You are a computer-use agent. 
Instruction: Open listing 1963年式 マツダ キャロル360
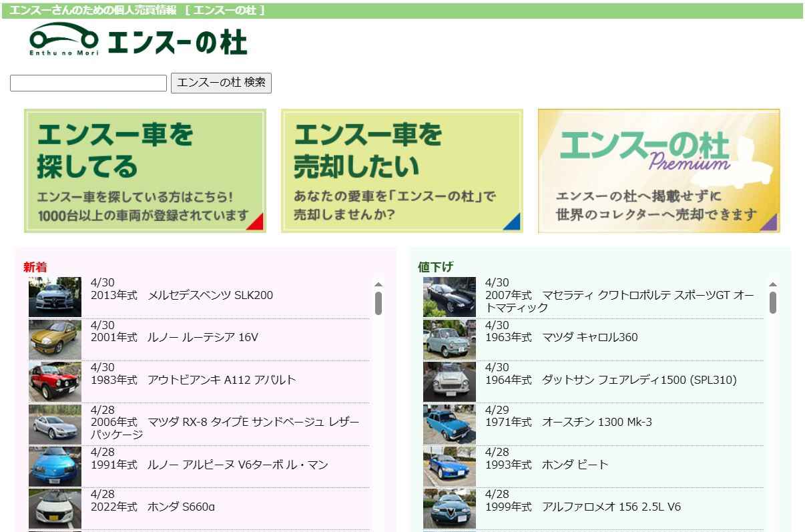click(x=561, y=338)
